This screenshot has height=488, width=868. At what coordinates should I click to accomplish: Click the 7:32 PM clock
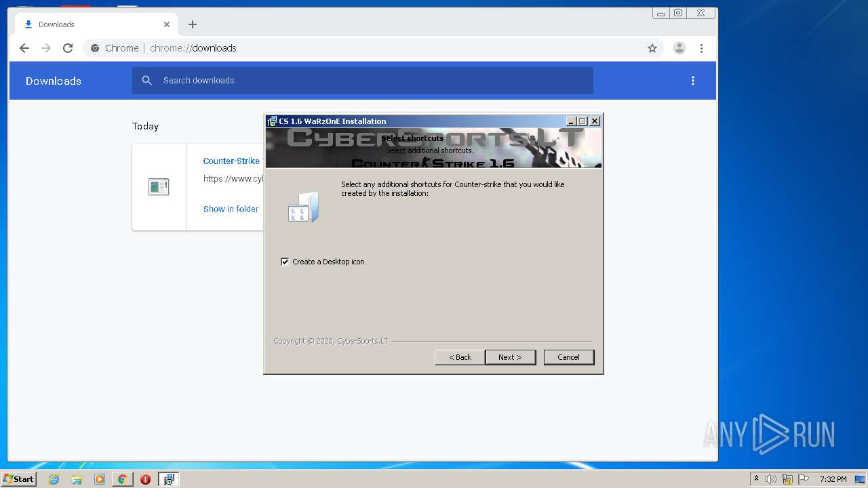coord(833,479)
